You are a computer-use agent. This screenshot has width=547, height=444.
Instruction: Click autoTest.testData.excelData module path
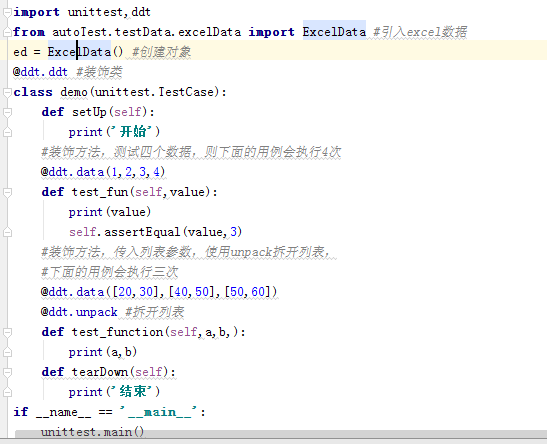click(x=147, y=32)
